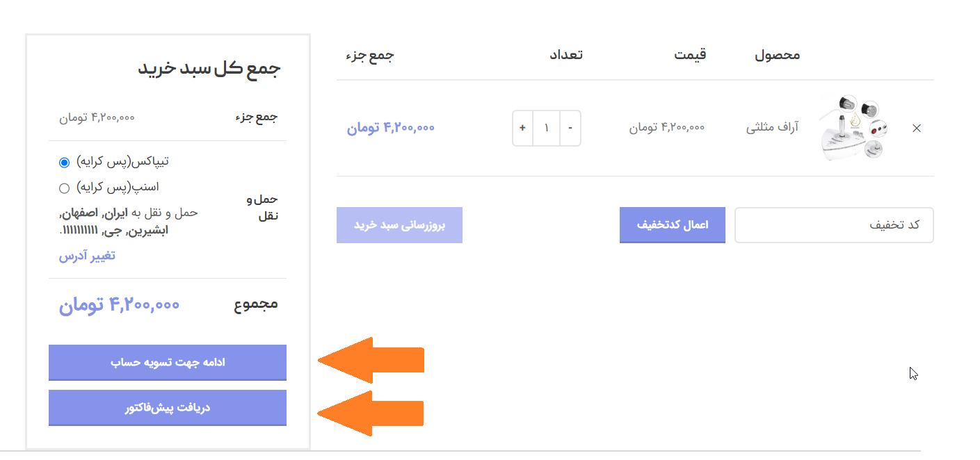Open آراف مثلثی product name link

click(772, 128)
